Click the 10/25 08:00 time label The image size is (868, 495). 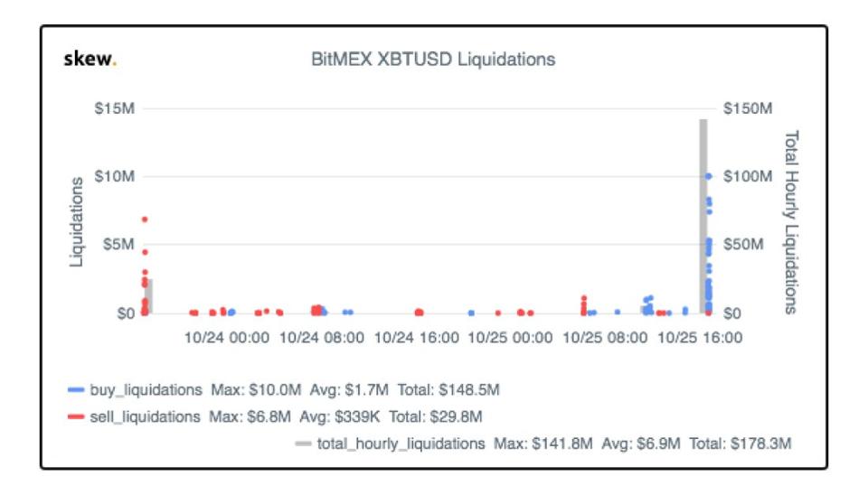[x=605, y=337]
